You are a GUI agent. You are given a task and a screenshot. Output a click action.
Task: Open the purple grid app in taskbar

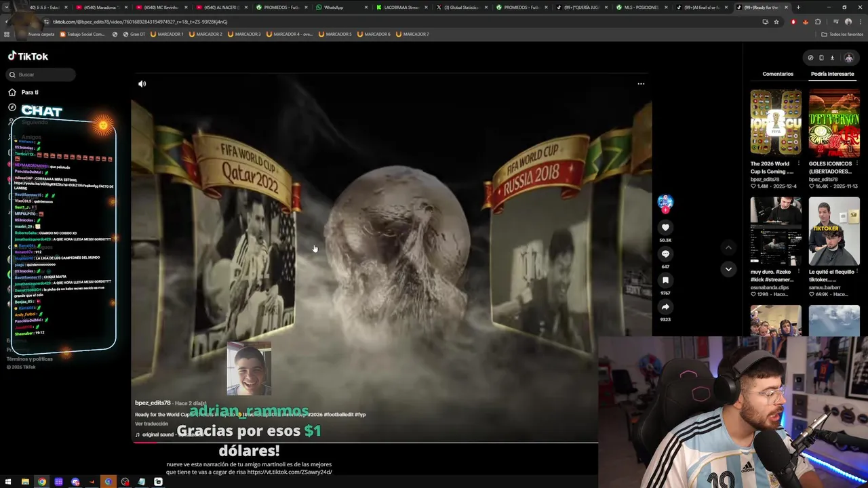(58, 482)
